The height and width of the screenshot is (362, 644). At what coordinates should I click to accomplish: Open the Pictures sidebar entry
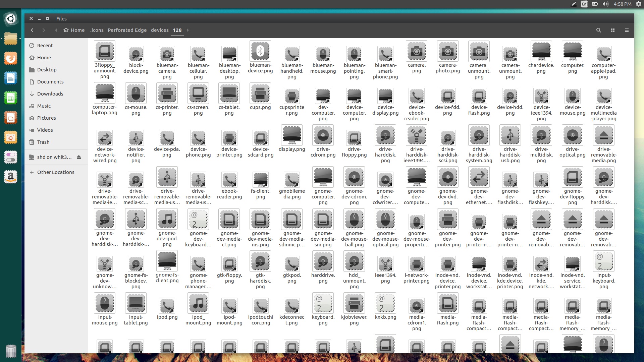tap(46, 118)
